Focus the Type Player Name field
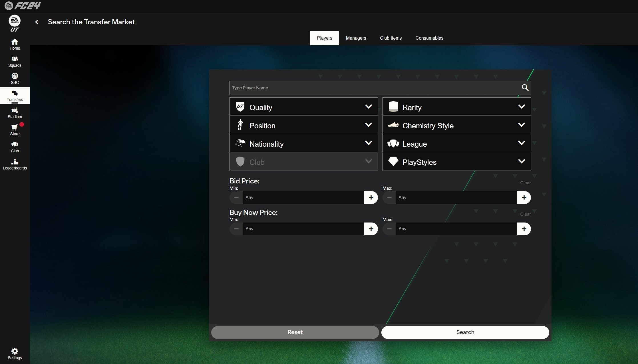The height and width of the screenshot is (364, 638). (380, 88)
